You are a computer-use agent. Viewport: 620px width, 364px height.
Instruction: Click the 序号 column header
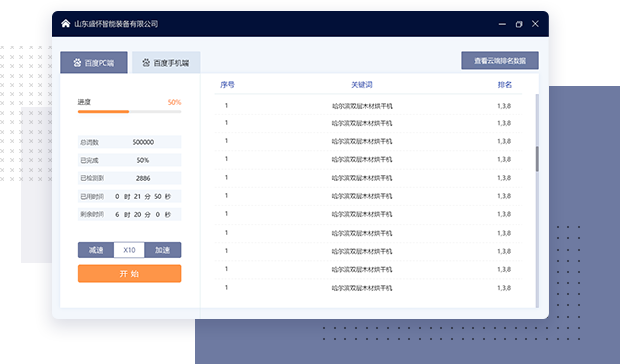(227, 84)
